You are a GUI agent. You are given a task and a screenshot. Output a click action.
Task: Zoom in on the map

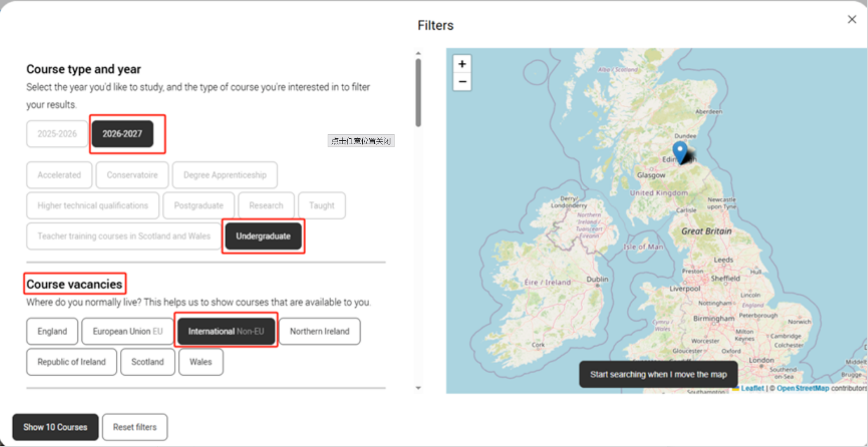point(462,64)
